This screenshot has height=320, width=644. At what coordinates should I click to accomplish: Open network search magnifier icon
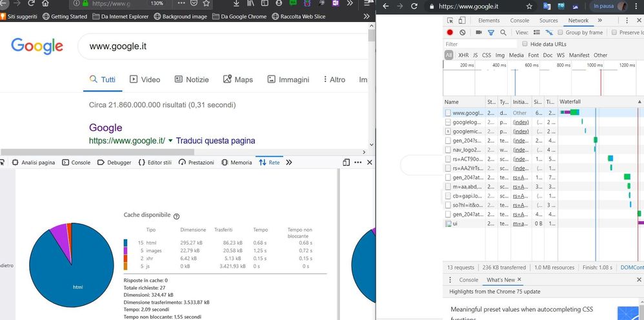(x=503, y=32)
